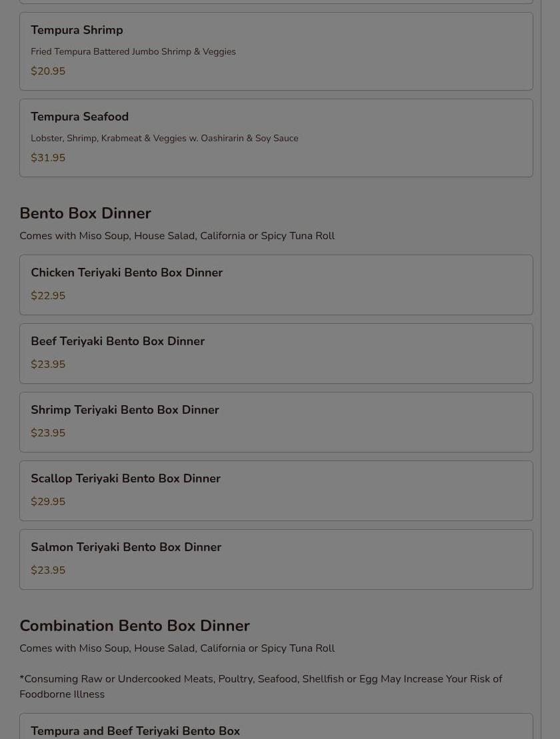Click the page's vertical scrollbar track
Image resolution: width=560 pixels, height=739 pixels.
550,369
